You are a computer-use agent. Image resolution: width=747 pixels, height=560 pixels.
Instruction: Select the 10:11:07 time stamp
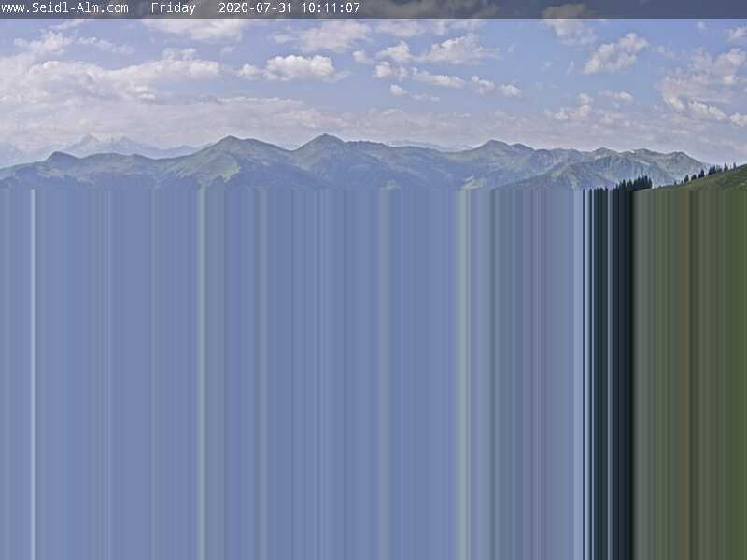tap(331, 8)
